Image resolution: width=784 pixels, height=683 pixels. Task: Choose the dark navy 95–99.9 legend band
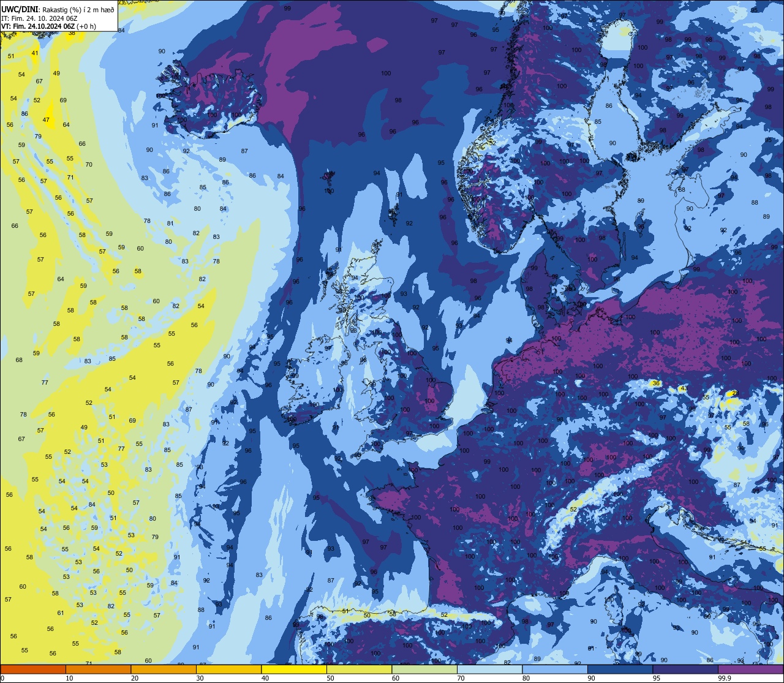[685, 670]
